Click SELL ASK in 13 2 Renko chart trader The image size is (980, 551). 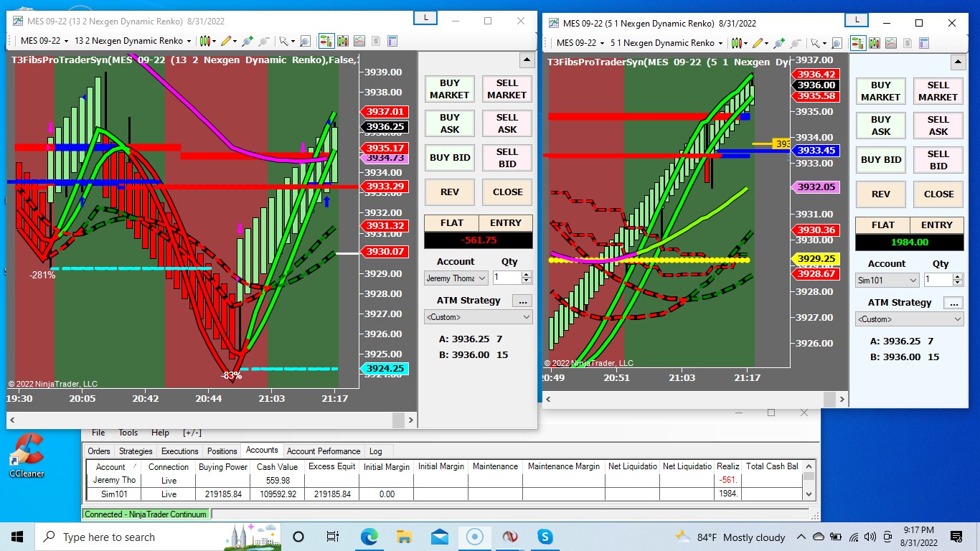pos(507,123)
